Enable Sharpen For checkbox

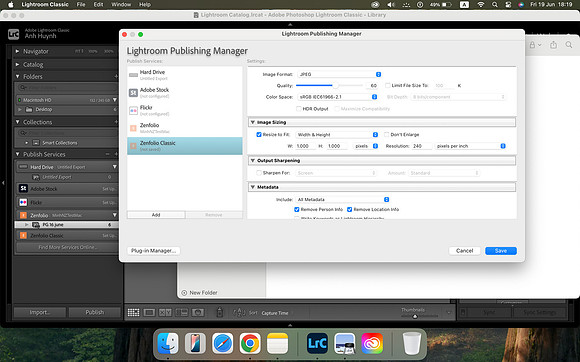point(259,173)
